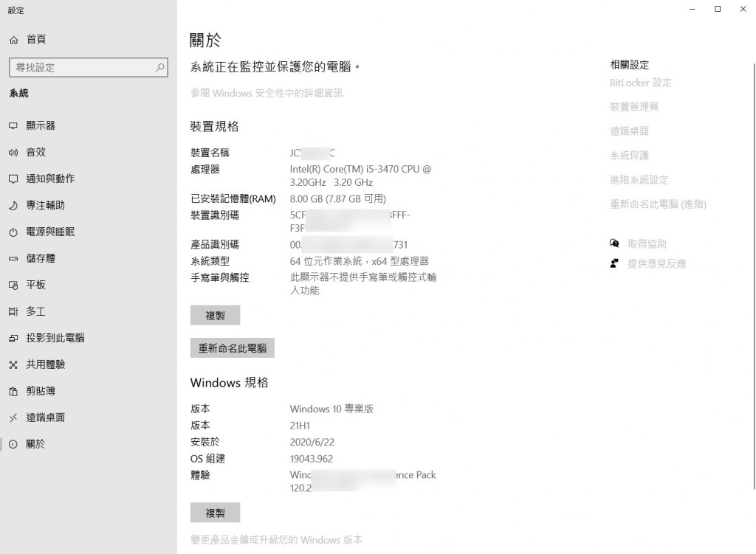Click the search magnifier icon
This screenshot has width=756, height=554.
(160, 67)
